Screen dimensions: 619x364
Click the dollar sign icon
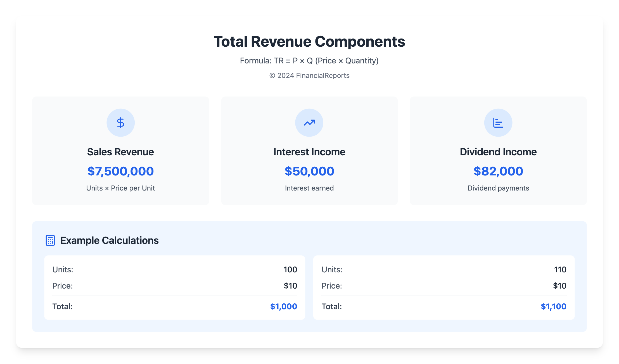pos(120,123)
